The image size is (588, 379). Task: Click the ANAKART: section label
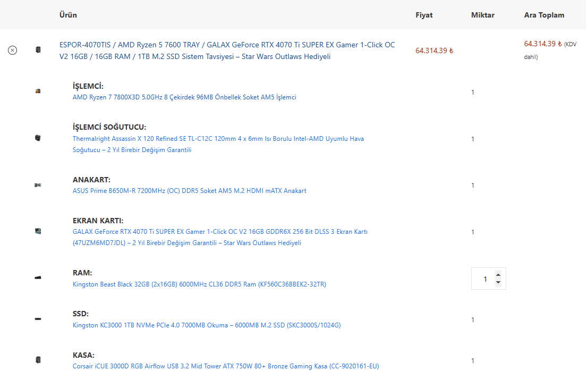91,180
